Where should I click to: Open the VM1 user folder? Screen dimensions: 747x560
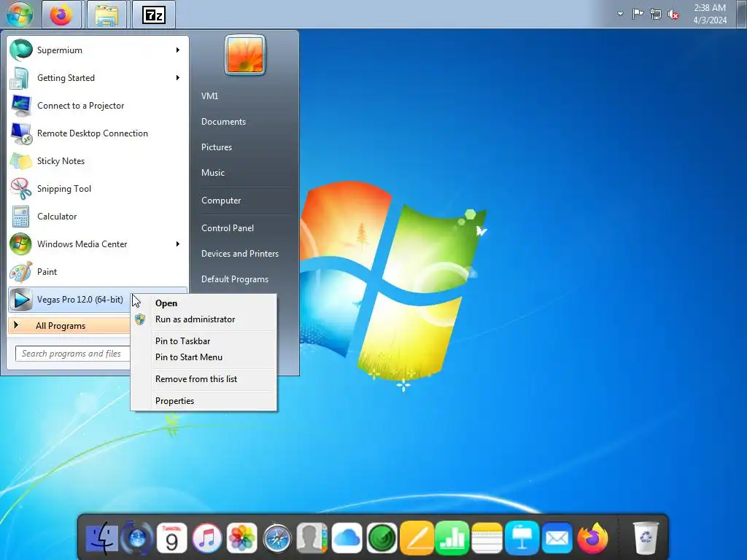209,96
